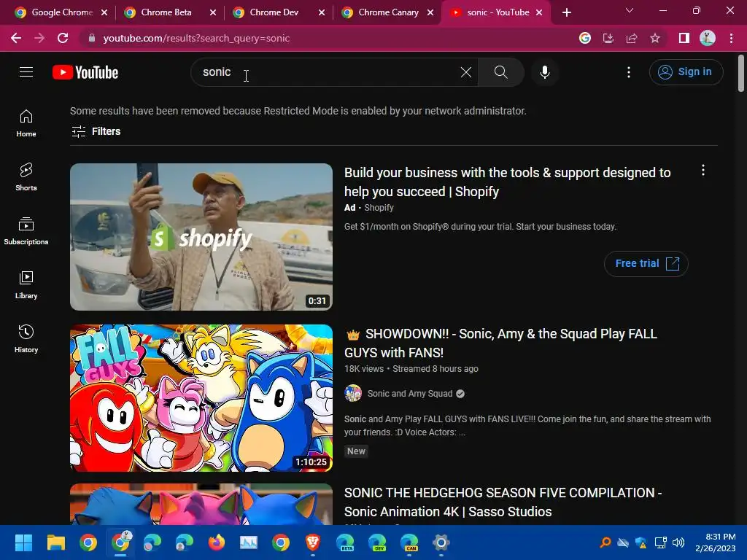Open Edge Canary from the taskbar
This screenshot has height=560, width=747.
click(x=409, y=542)
